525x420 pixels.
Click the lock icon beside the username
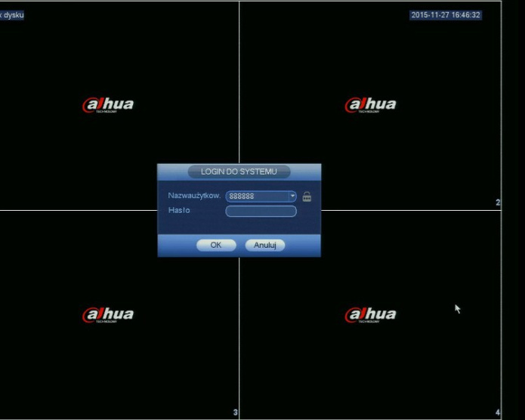(x=307, y=196)
